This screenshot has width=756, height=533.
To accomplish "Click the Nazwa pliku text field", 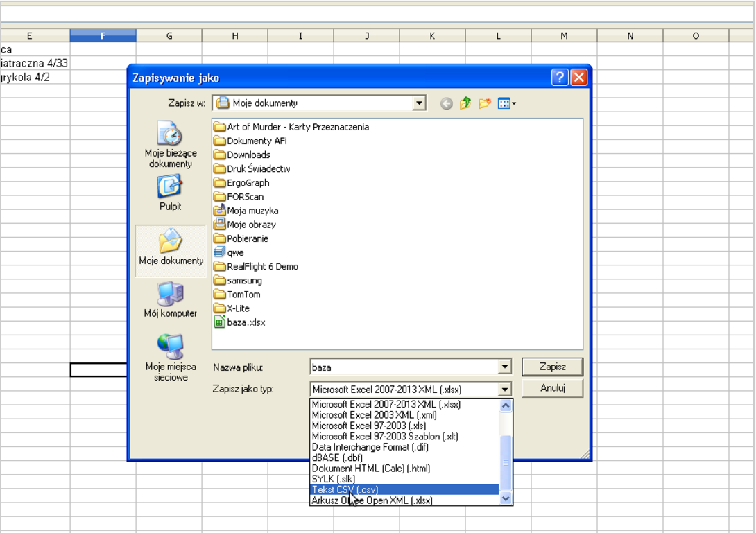I will 404,367.
